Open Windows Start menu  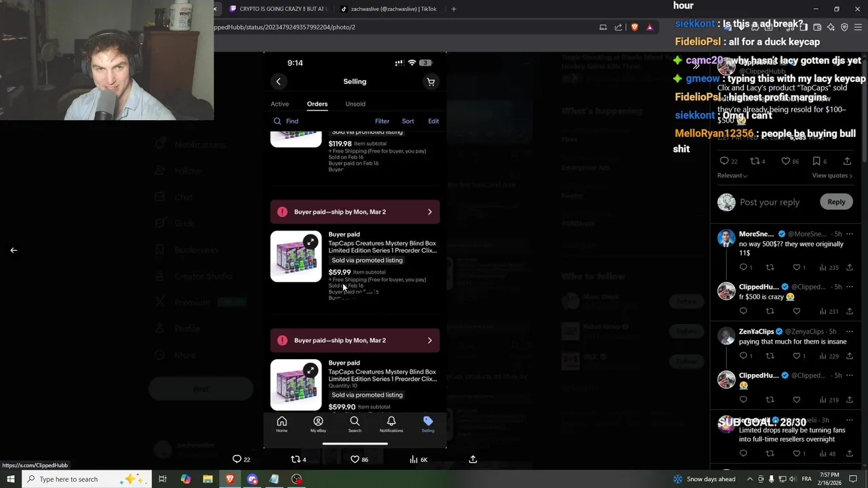[x=10, y=479]
